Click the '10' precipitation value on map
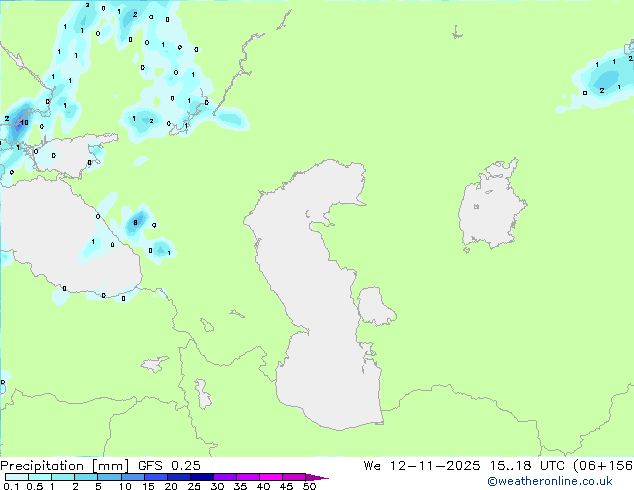Screen dimensions: 634x490 [x=24, y=122]
